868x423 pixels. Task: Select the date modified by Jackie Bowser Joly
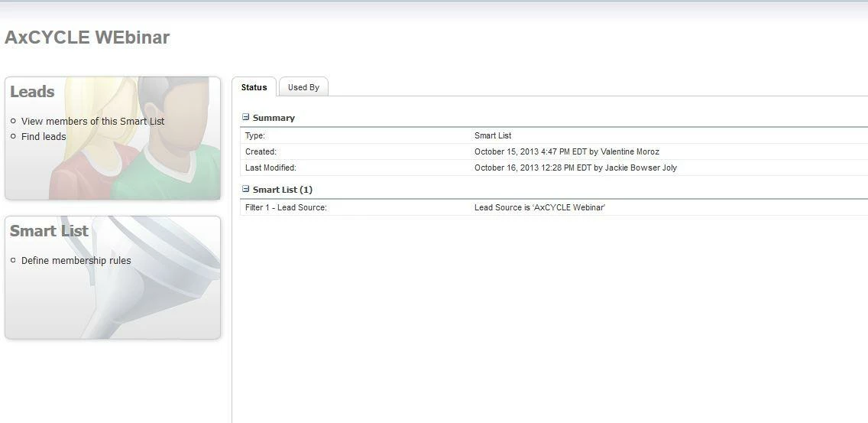(575, 168)
